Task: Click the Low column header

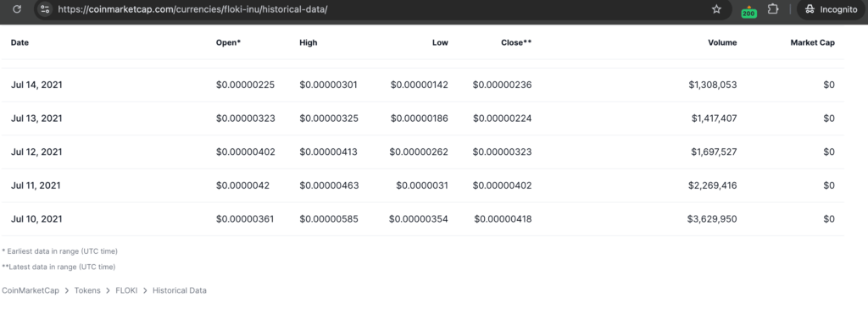Action: point(440,42)
